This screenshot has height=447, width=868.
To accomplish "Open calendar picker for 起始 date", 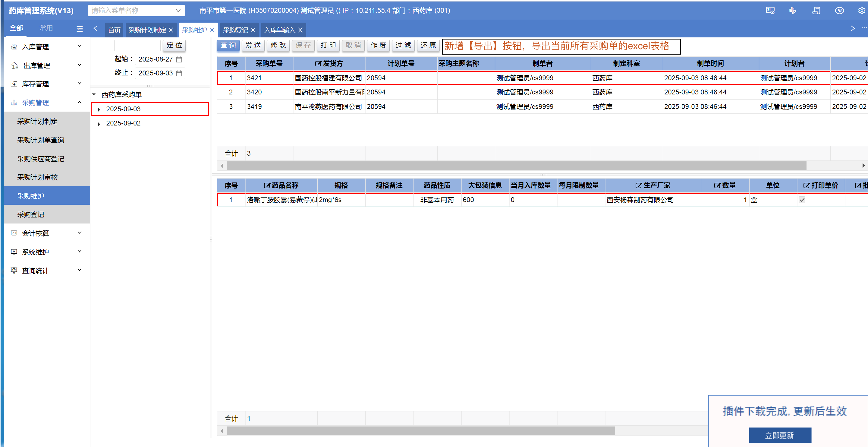I will tap(179, 60).
